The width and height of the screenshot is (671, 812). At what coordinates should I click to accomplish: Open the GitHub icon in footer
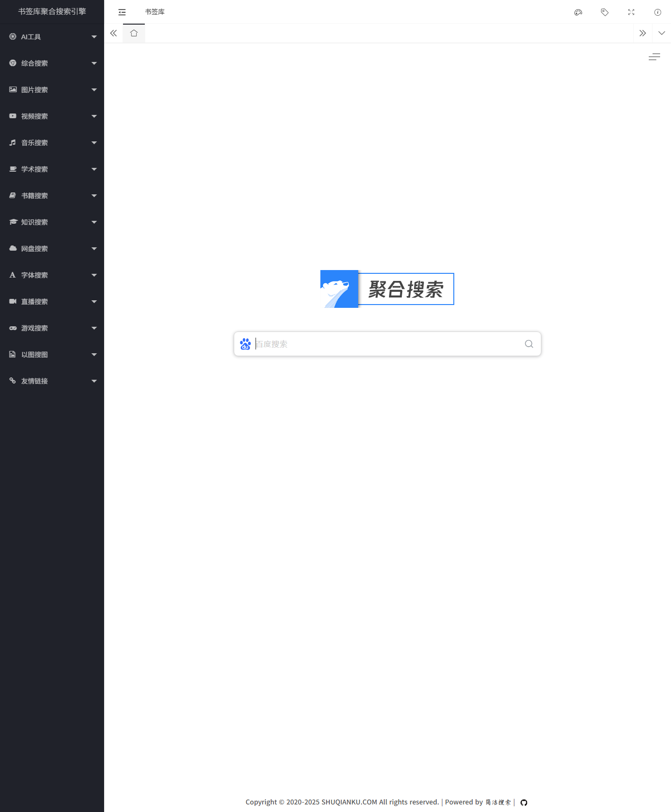pyautogui.click(x=524, y=803)
